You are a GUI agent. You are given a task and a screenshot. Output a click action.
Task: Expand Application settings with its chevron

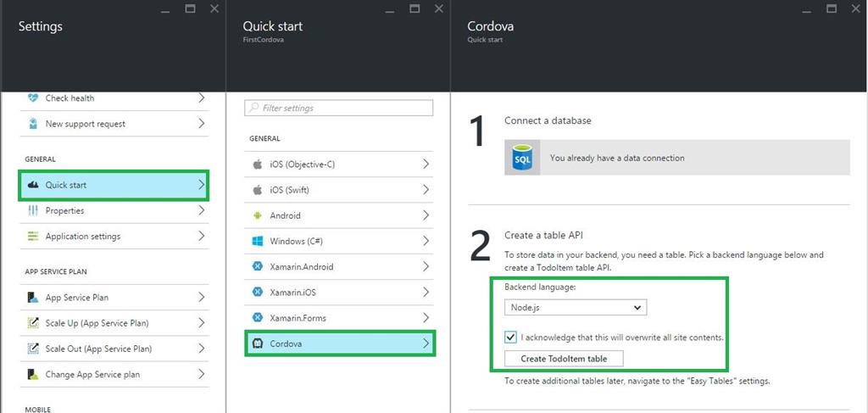click(201, 236)
